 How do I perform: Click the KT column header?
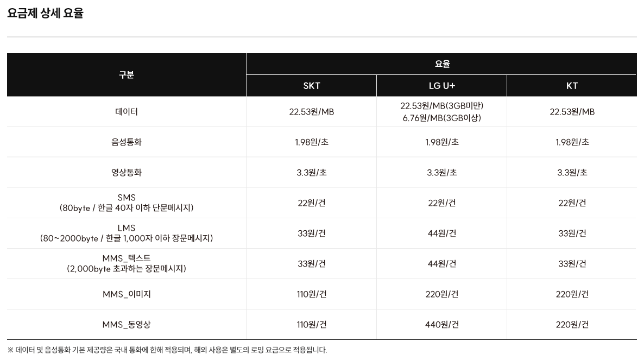point(572,86)
